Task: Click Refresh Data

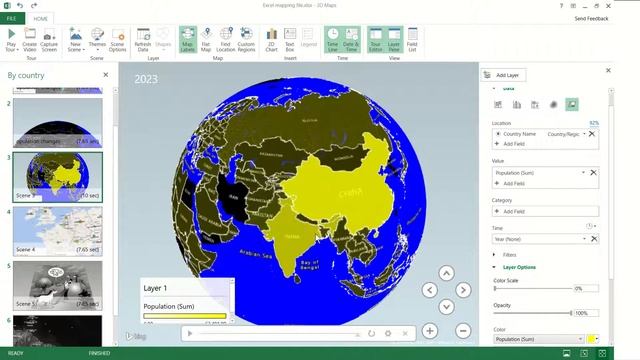Action: pyautogui.click(x=143, y=40)
